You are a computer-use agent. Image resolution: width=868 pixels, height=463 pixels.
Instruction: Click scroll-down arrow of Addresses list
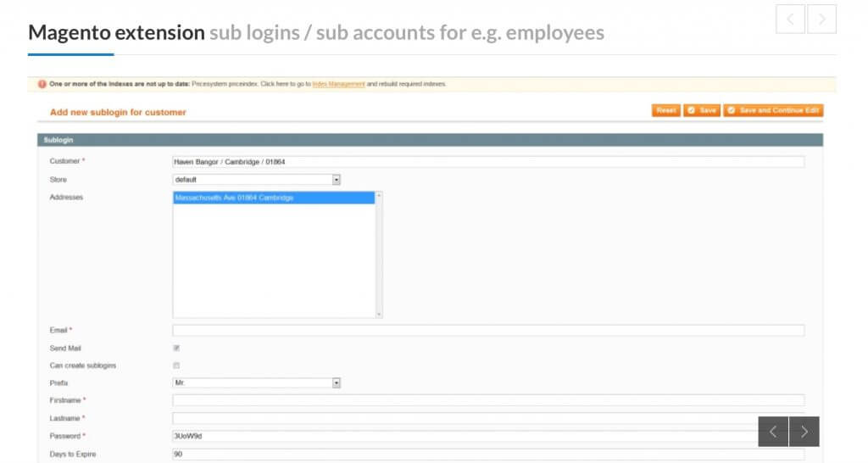click(379, 314)
